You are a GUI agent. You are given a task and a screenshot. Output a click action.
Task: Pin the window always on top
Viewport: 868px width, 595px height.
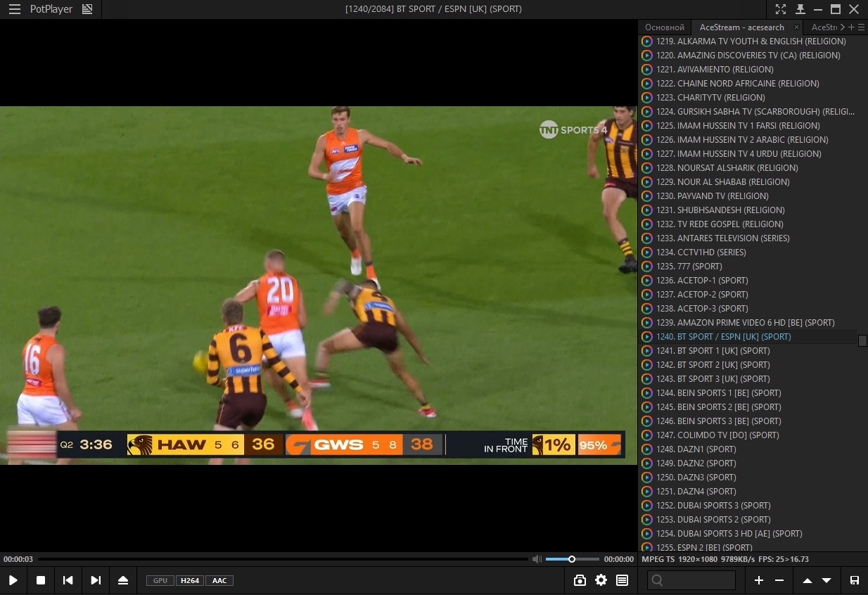coord(800,9)
